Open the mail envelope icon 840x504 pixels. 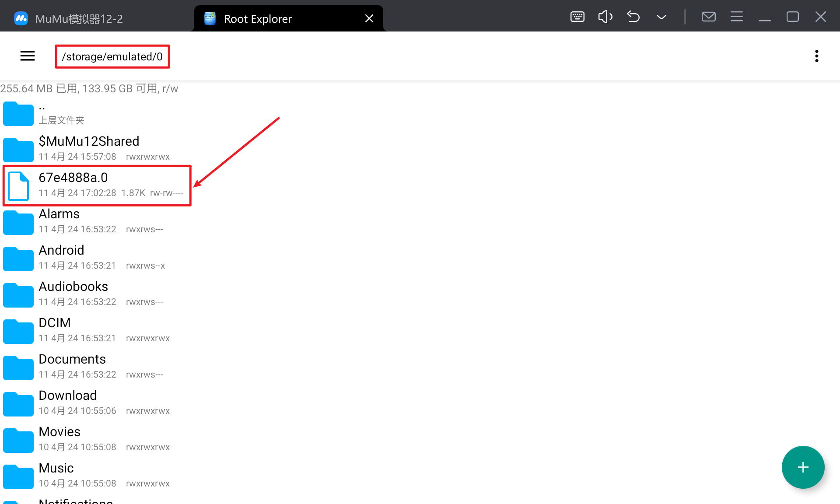click(709, 17)
